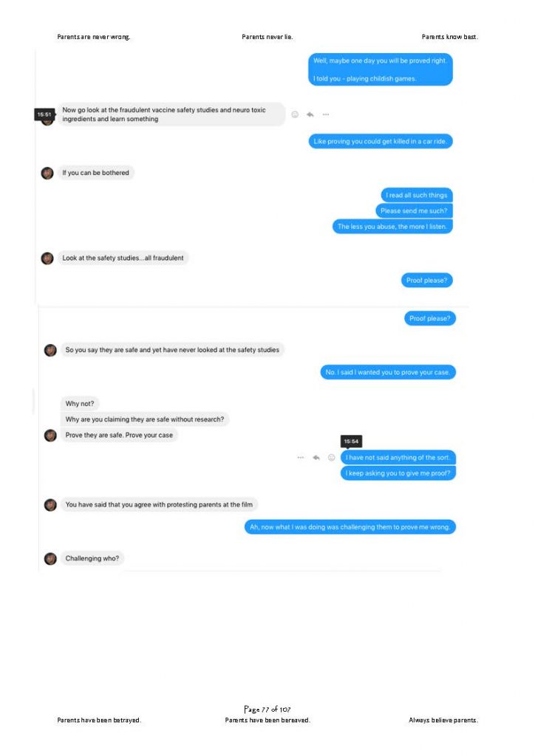Click reply arrow next to vaccine safety studies message
Screen dimensions: 535x756
coord(310,114)
